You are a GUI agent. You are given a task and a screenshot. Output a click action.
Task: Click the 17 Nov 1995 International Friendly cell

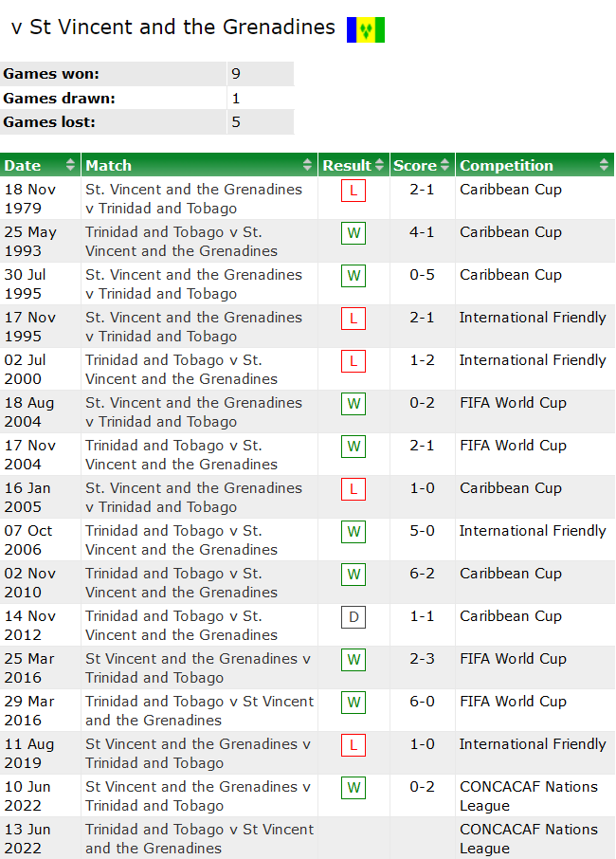point(533,318)
